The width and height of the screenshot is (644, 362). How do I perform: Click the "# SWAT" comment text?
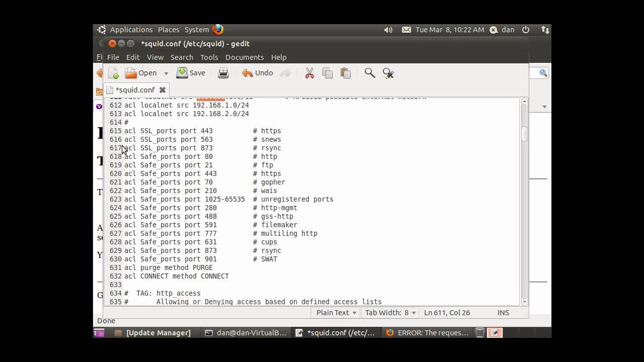point(265,259)
